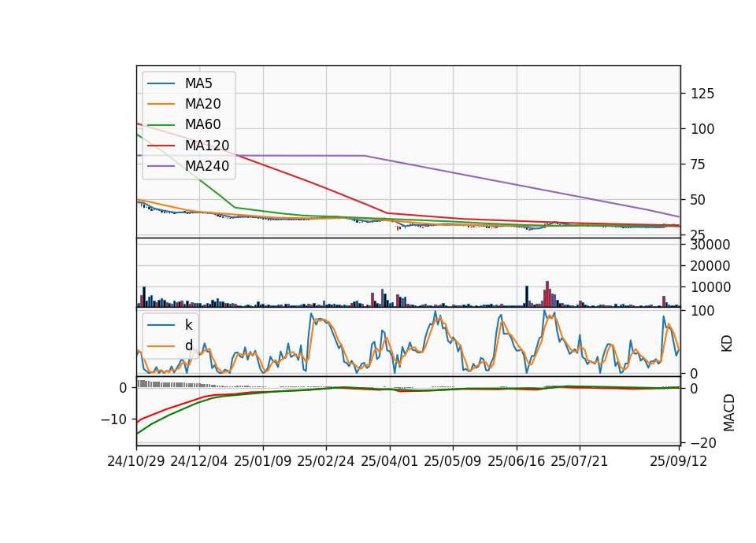Click the MACD axis title

pos(728,413)
